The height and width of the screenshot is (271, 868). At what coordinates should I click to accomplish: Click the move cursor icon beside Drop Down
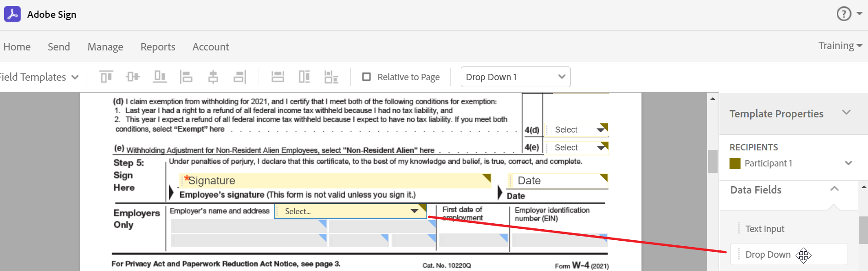803,255
